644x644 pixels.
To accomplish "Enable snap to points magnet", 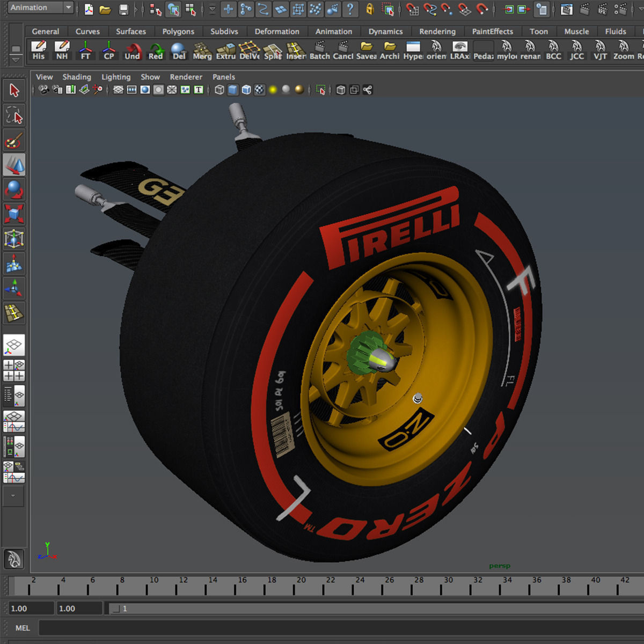I will [x=447, y=9].
